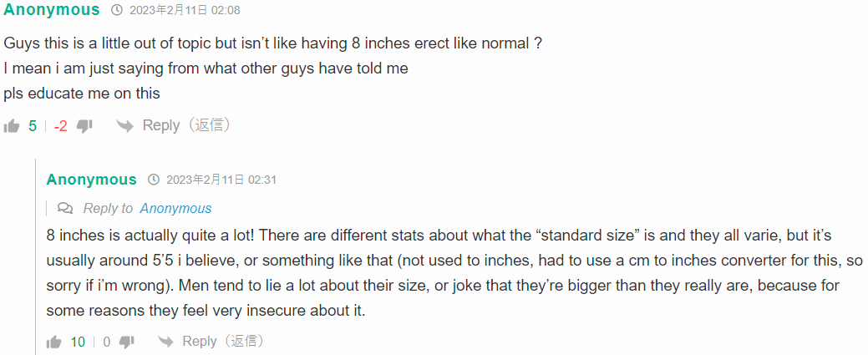The height and width of the screenshot is (355, 868).
Task: Click the reply arrow icon under top comment
Action: pos(125,126)
